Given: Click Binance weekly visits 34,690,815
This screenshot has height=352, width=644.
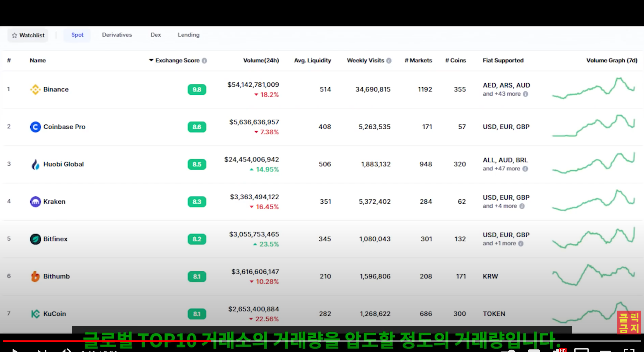Looking at the screenshot, I should [x=373, y=89].
